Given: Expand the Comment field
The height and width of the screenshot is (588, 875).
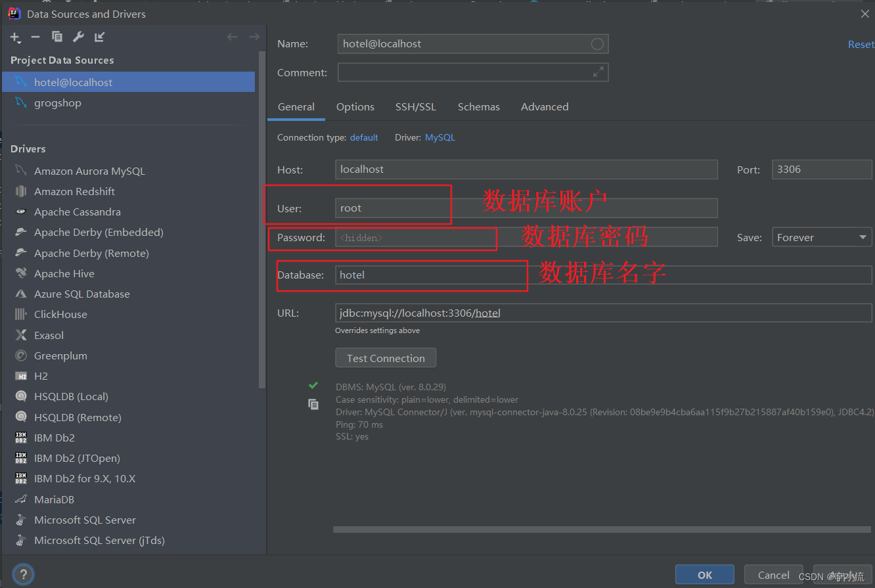Looking at the screenshot, I should [598, 72].
